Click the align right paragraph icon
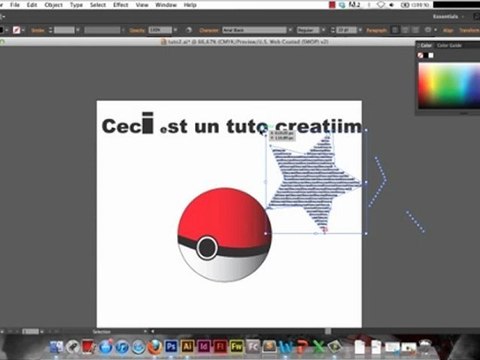This screenshot has width=480, height=360. coord(415,30)
